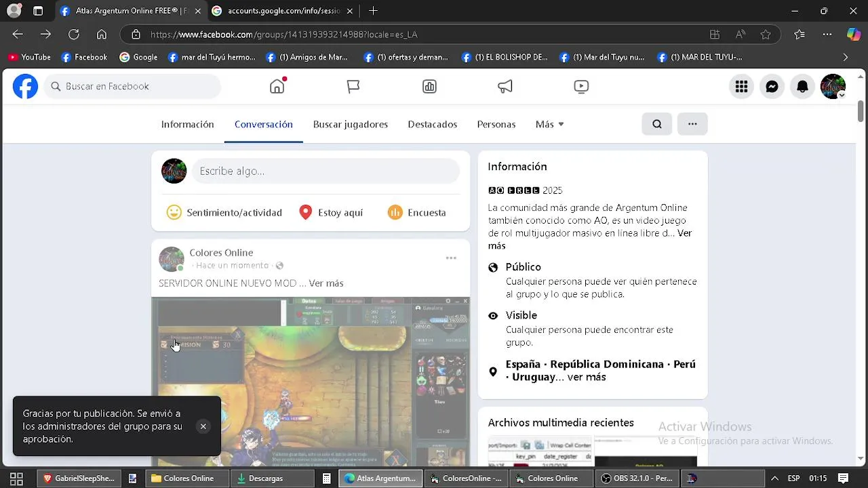Click the 'Buscar en Facebook' search box
Viewport: 868px width, 488px height.
[x=133, y=86]
